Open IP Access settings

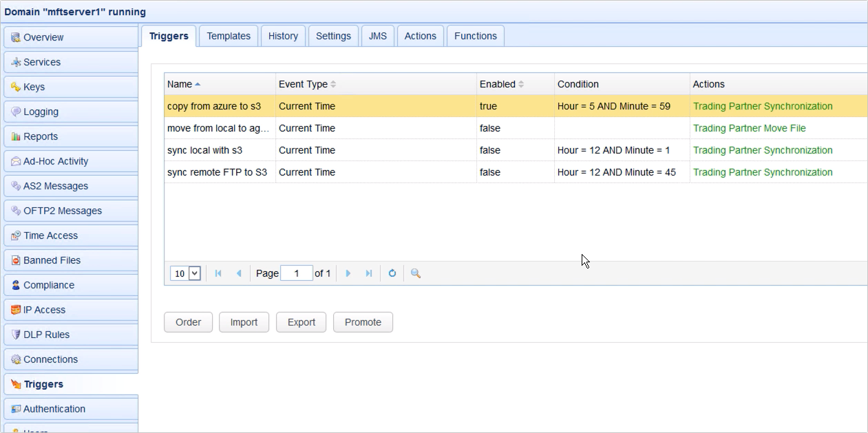[43, 310]
